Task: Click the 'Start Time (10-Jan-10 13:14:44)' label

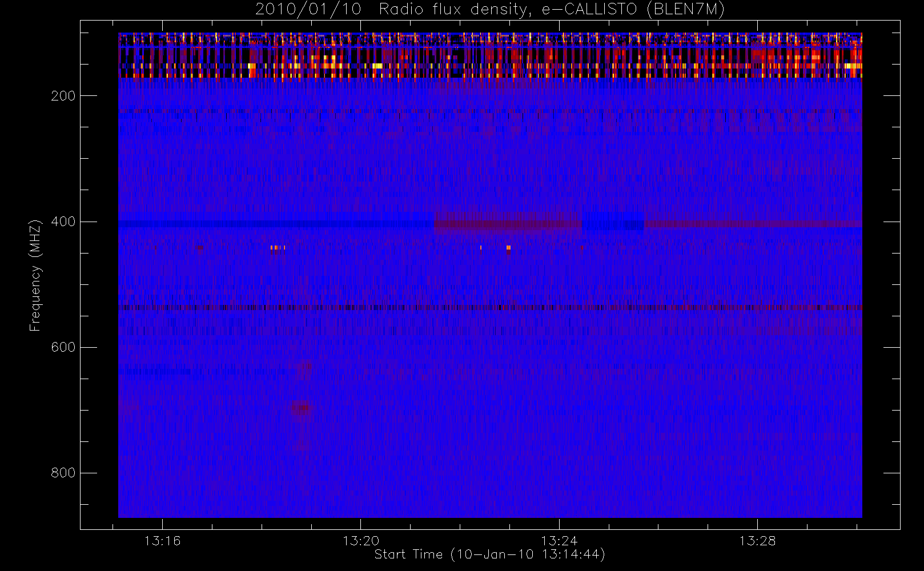Action: (x=489, y=554)
